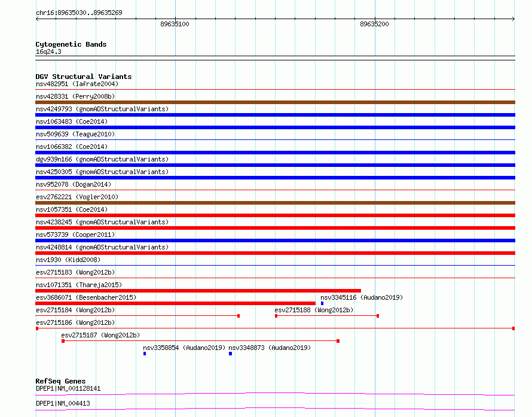Click the right arrow on the coordinate ruler
Viewport: 532px width, 417px height.
click(x=513, y=19)
